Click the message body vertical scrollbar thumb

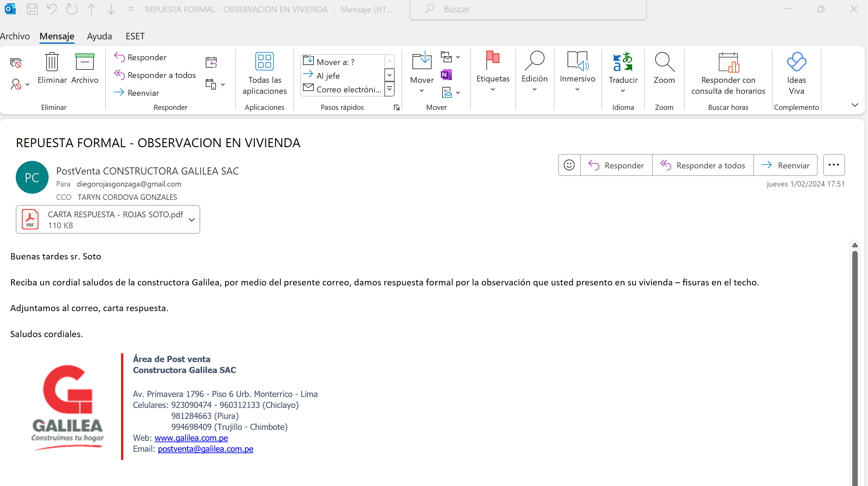coord(855,368)
